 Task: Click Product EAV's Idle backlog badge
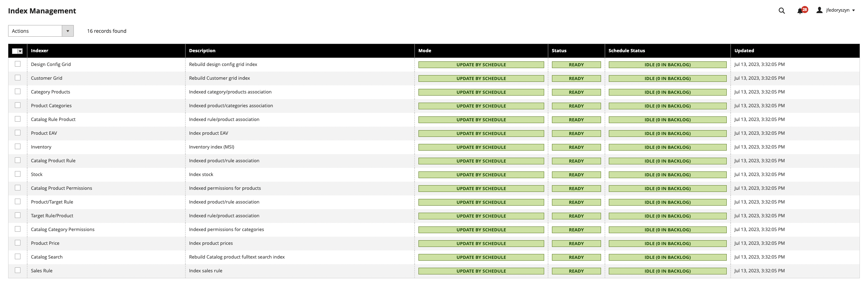[667, 134]
